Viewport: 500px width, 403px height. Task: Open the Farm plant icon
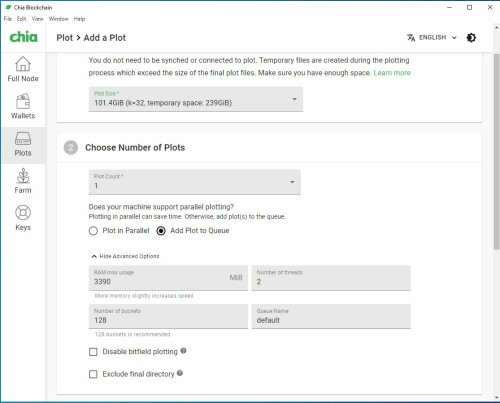[x=23, y=176]
